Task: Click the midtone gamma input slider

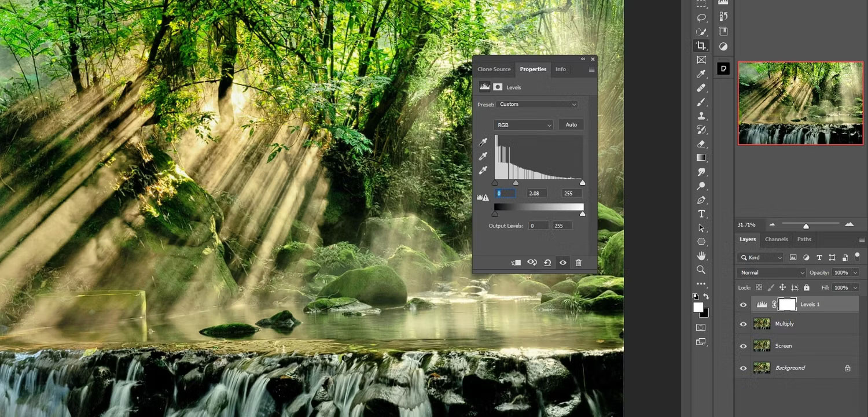Action: pos(516,183)
